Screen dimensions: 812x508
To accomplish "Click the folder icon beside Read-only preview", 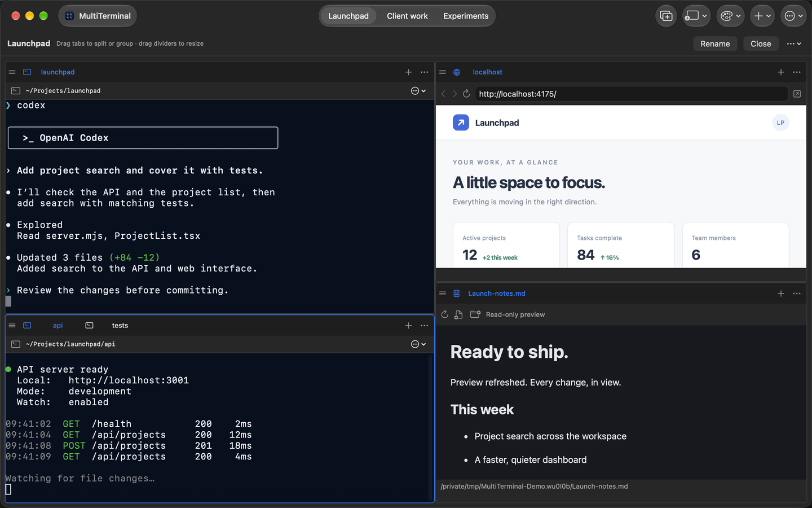I will [475, 314].
